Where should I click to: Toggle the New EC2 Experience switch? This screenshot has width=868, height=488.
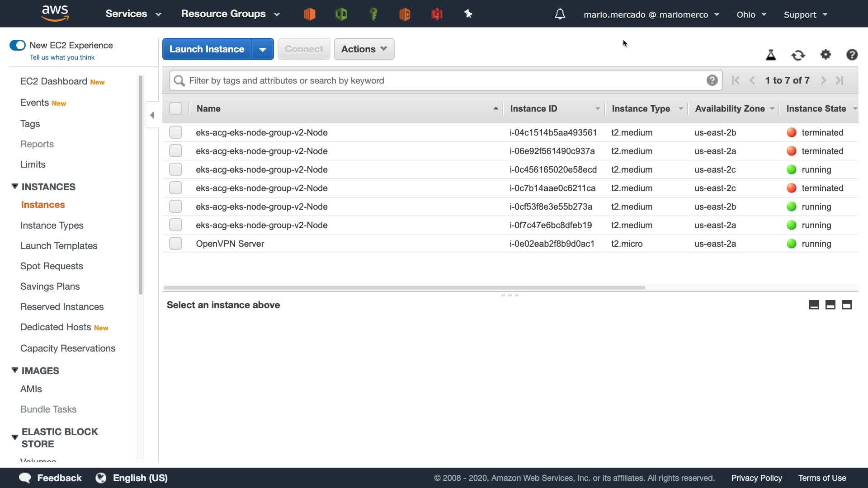(18, 45)
